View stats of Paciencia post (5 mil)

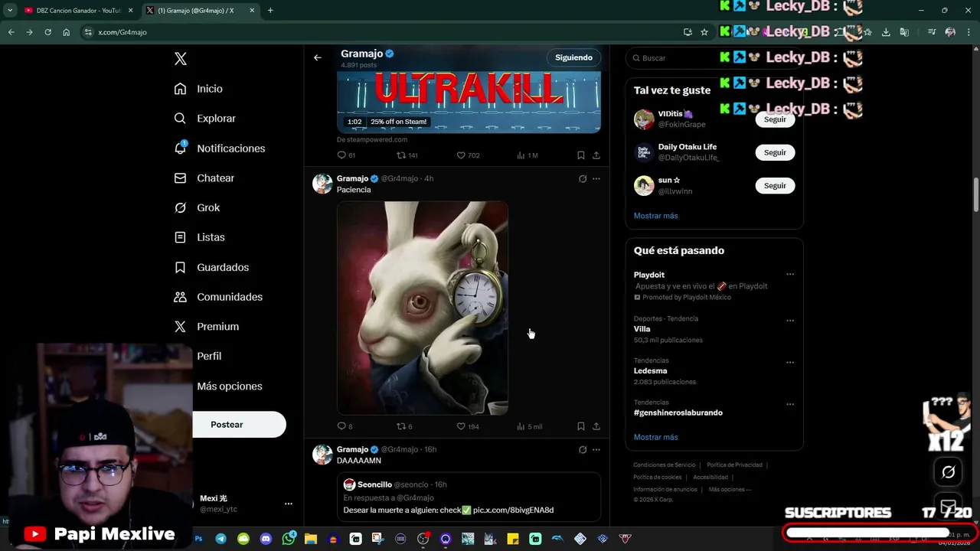(x=530, y=426)
